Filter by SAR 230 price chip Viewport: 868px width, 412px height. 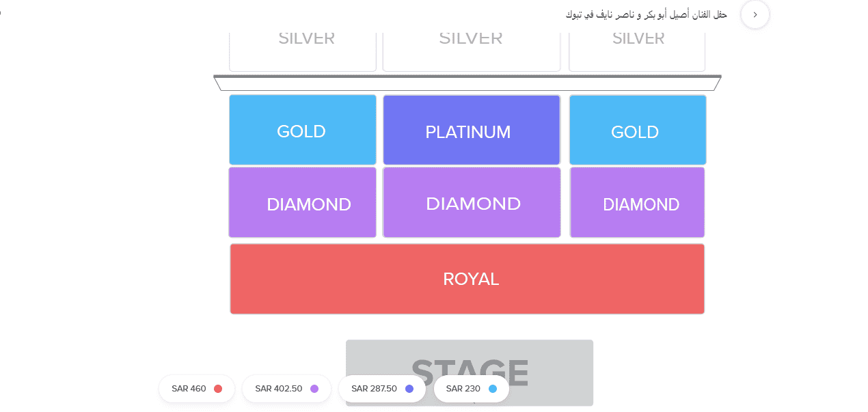472,389
